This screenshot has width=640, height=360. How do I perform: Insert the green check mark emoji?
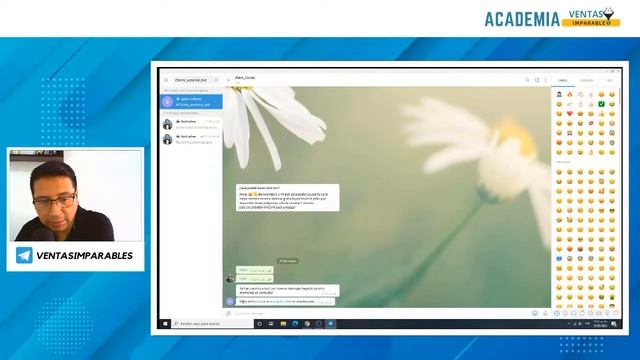click(x=601, y=104)
